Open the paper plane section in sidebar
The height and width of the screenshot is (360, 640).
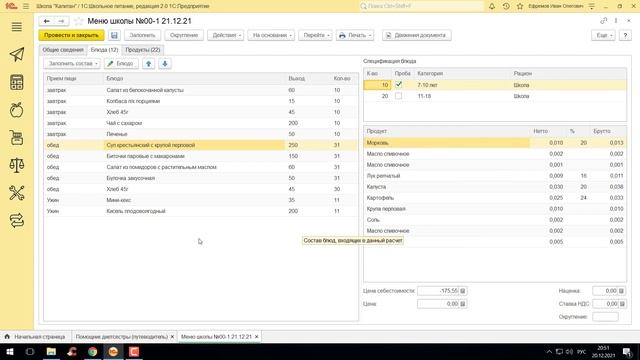(17, 55)
